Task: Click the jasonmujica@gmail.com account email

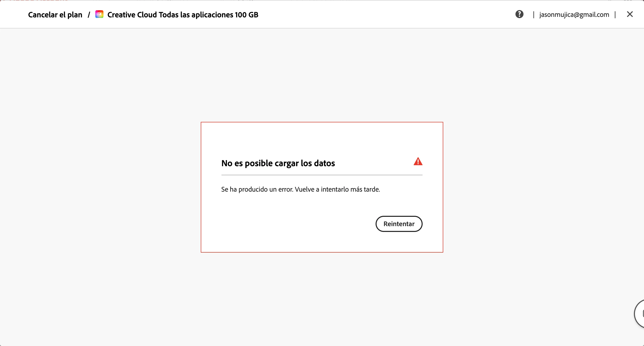Action: click(574, 15)
